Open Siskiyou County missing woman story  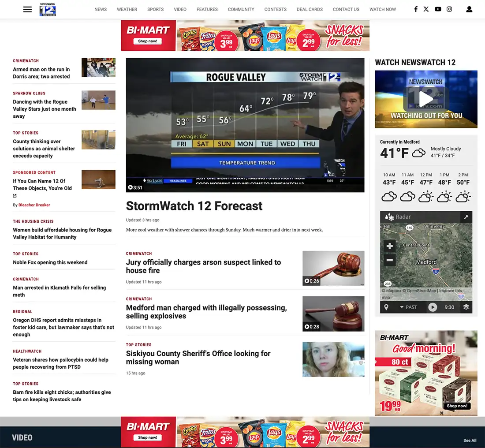[198, 357]
